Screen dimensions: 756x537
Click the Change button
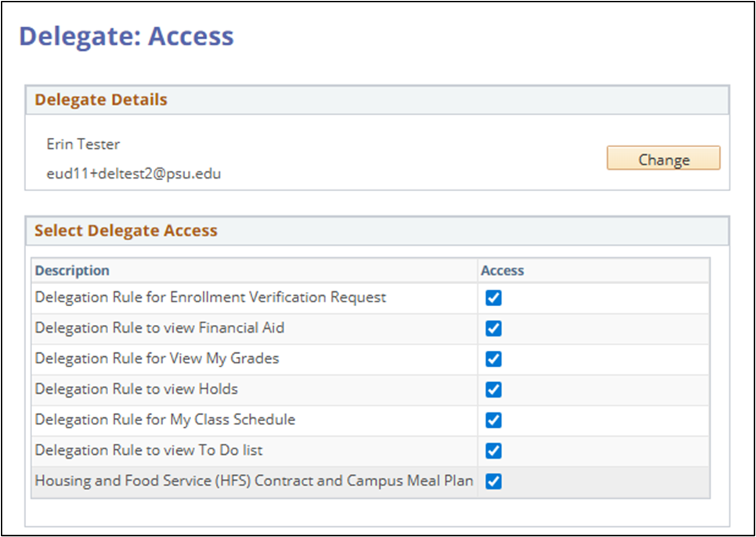point(663,159)
